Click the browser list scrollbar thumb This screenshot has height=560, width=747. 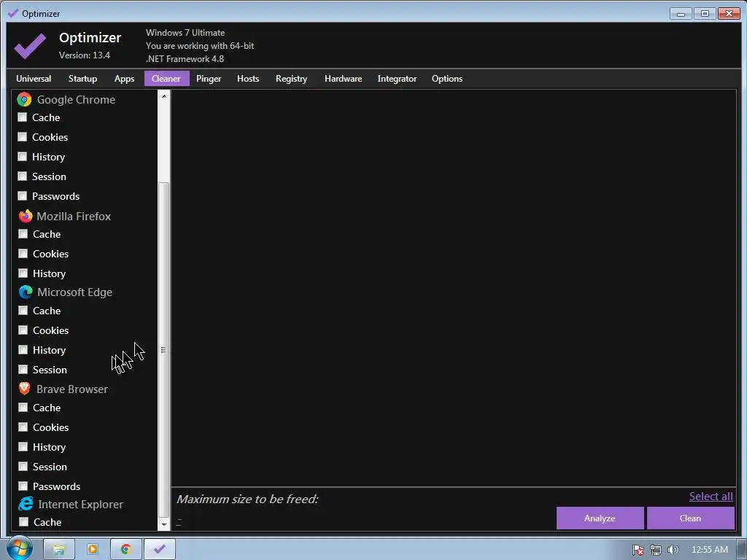(x=164, y=350)
